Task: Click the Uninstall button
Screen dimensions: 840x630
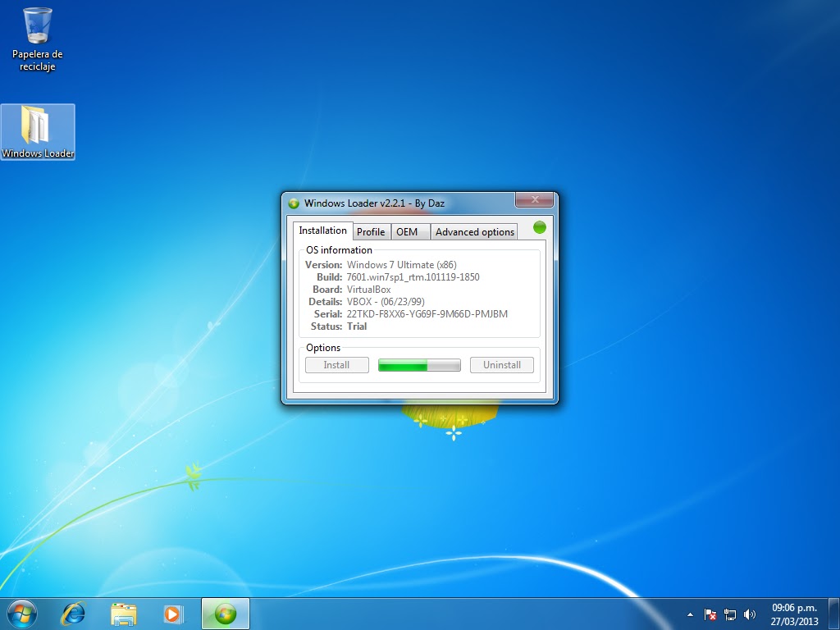Action: click(502, 364)
